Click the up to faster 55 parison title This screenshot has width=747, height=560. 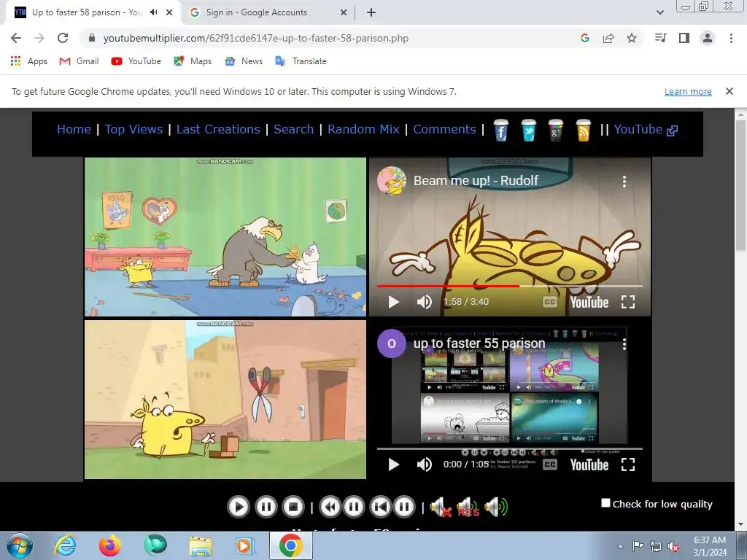[x=479, y=343]
